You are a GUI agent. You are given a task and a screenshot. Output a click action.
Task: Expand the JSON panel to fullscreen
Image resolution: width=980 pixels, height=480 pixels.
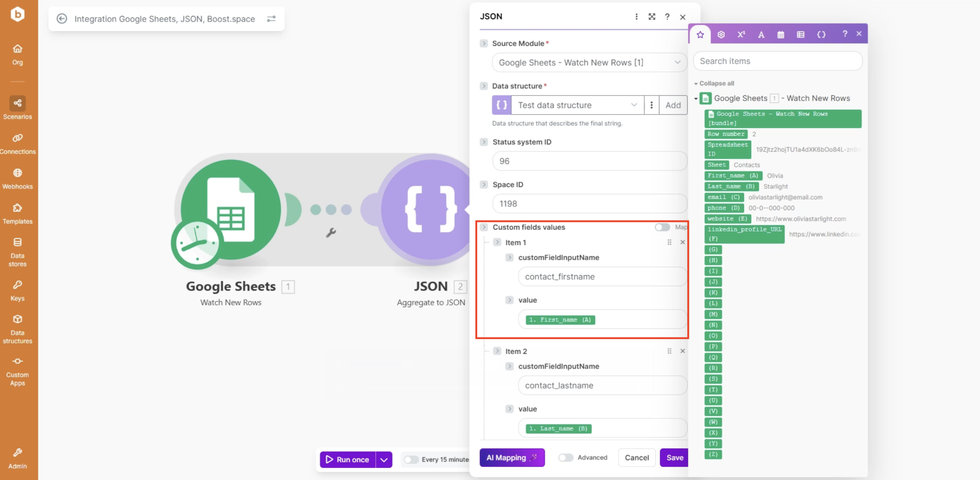(652, 17)
